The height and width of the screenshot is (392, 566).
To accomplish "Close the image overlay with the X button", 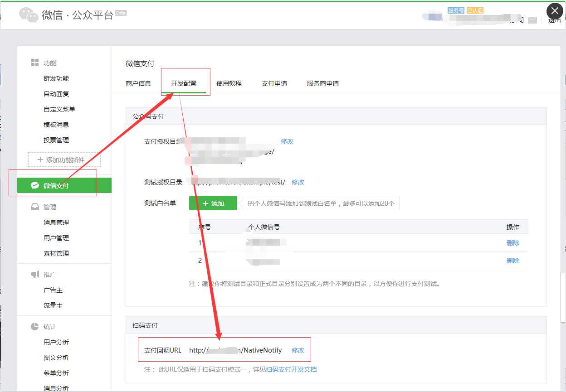I will click(555, 11).
